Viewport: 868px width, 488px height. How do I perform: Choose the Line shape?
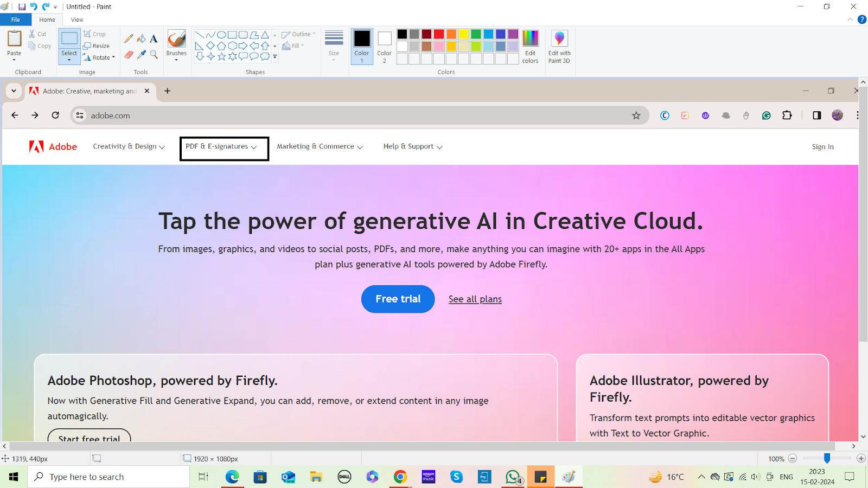200,35
